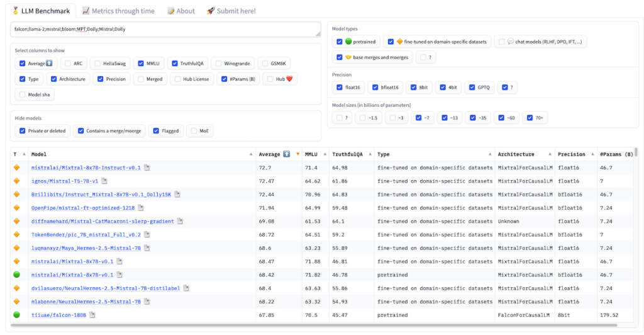Click the table vertical scrollbar

point(636,152)
